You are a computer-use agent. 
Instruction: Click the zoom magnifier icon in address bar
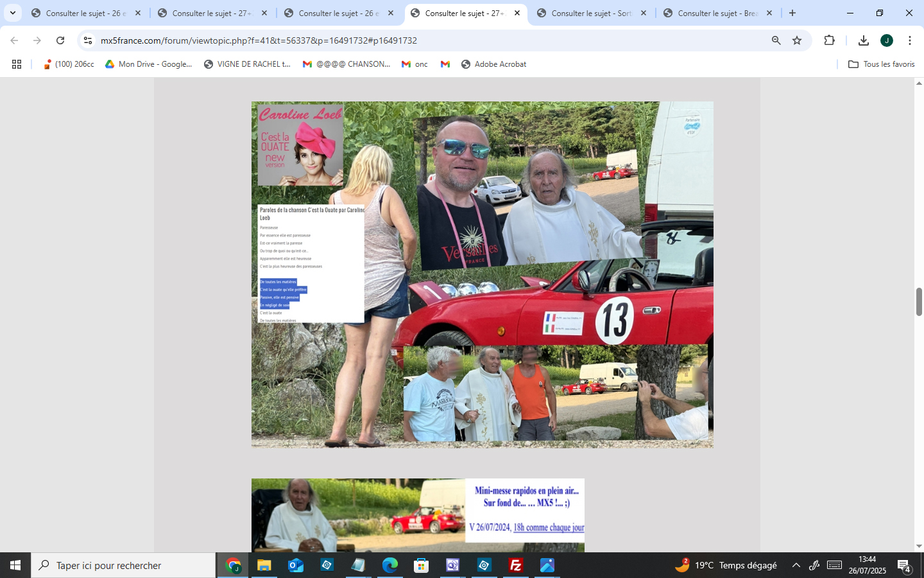[x=776, y=40]
